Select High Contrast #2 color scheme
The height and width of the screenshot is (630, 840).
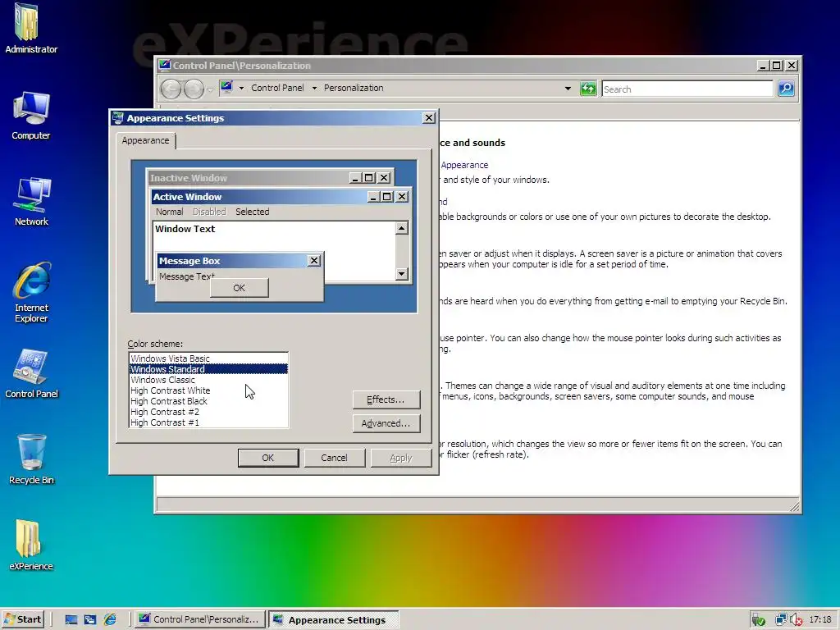pyautogui.click(x=208, y=412)
